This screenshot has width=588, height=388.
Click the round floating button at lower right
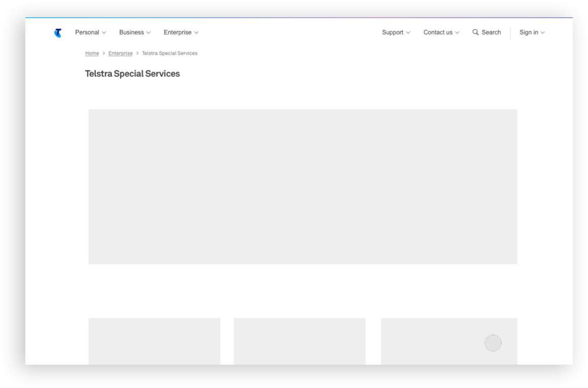(493, 343)
